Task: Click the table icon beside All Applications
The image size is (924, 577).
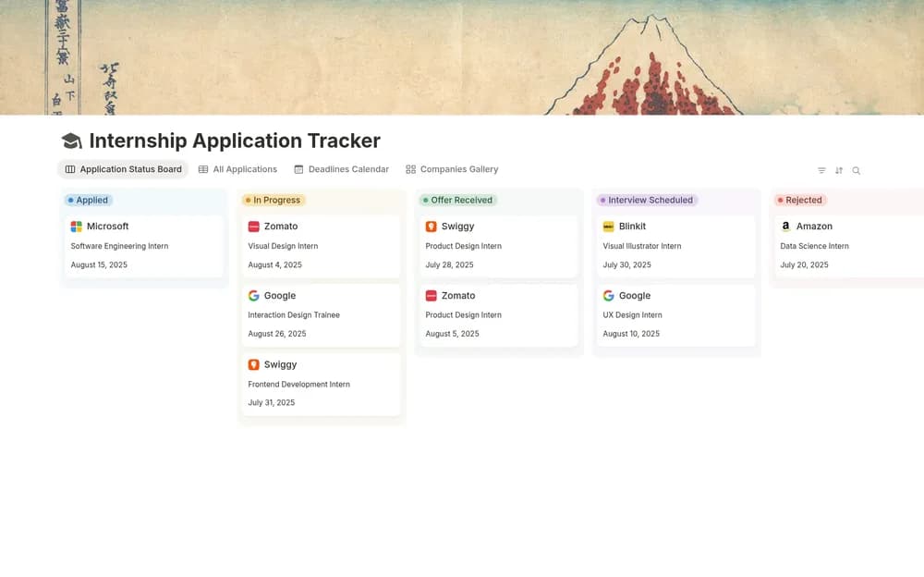Action: [203, 169]
